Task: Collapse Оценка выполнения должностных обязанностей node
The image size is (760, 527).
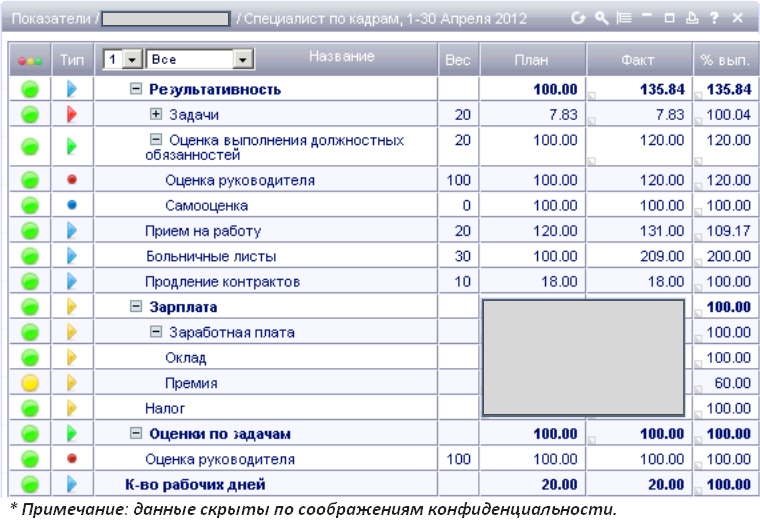Action: pyautogui.click(x=156, y=140)
